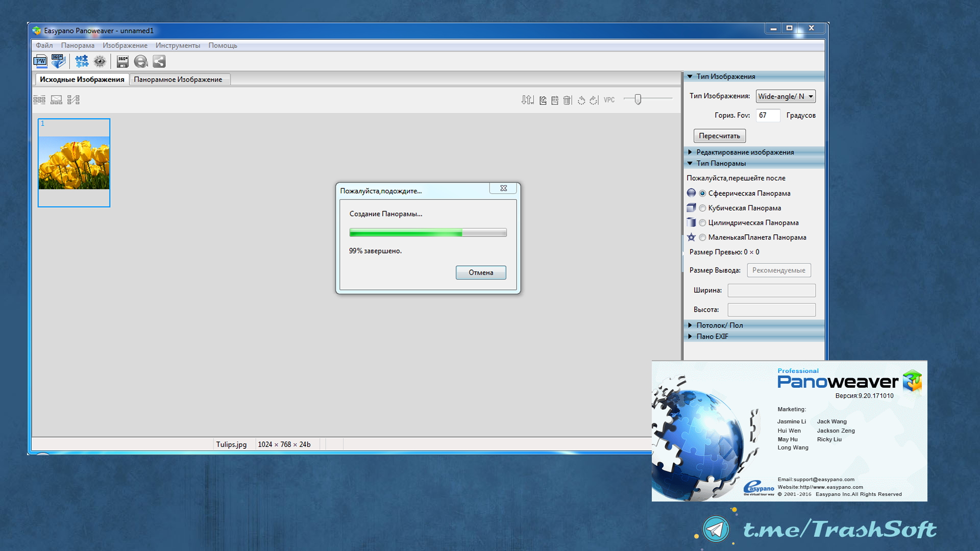
Task: Open the Инструменты menu
Action: 178,45
